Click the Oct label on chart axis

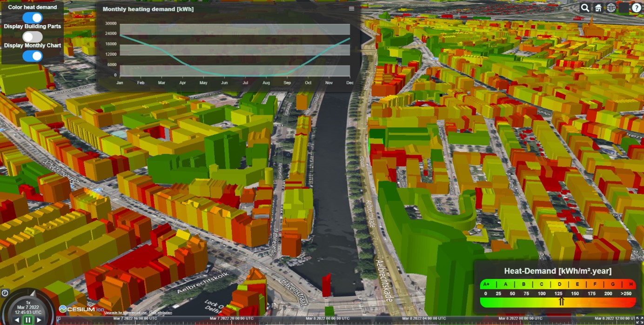point(308,83)
